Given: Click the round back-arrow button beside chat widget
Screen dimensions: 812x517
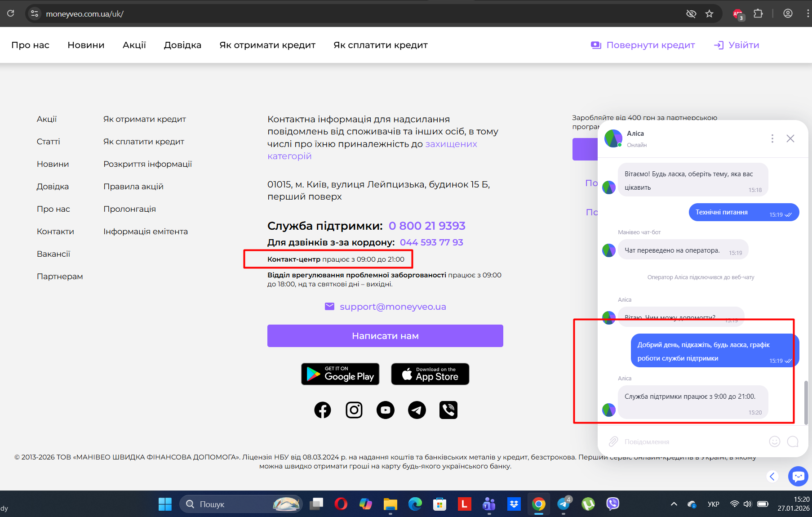Looking at the screenshot, I should click(x=772, y=476).
